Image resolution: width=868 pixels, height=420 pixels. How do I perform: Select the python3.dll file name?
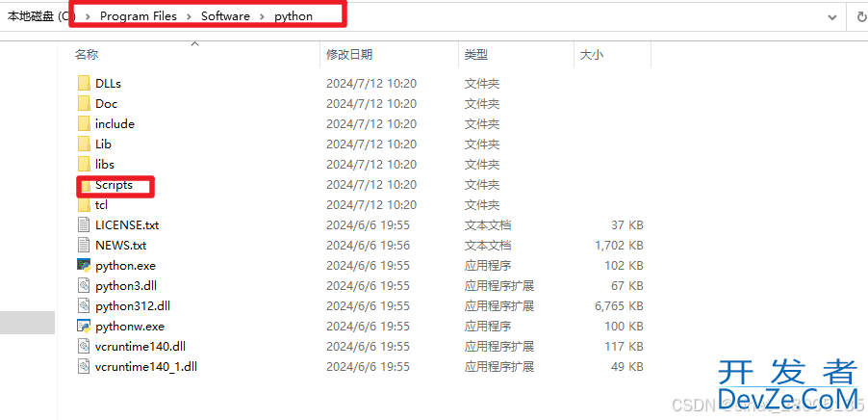click(x=126, y=286)
